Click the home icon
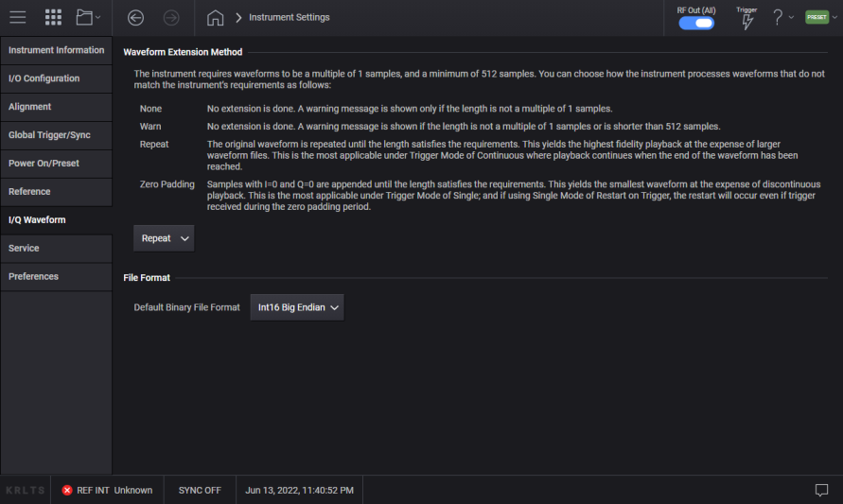 (x=215, y=17)
